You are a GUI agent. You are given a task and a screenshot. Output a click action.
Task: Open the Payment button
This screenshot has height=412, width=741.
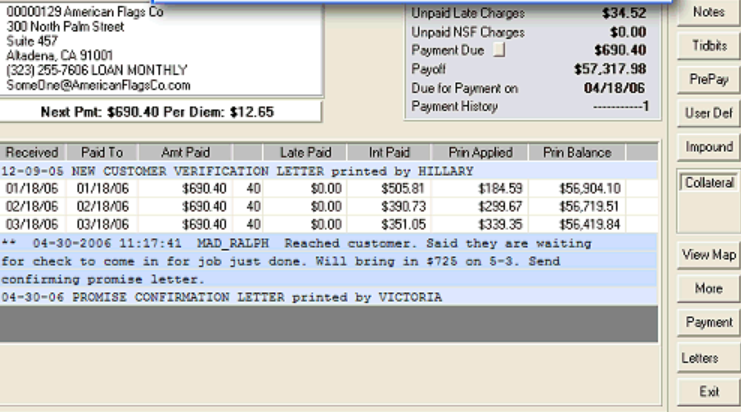[x=708, y=323]
